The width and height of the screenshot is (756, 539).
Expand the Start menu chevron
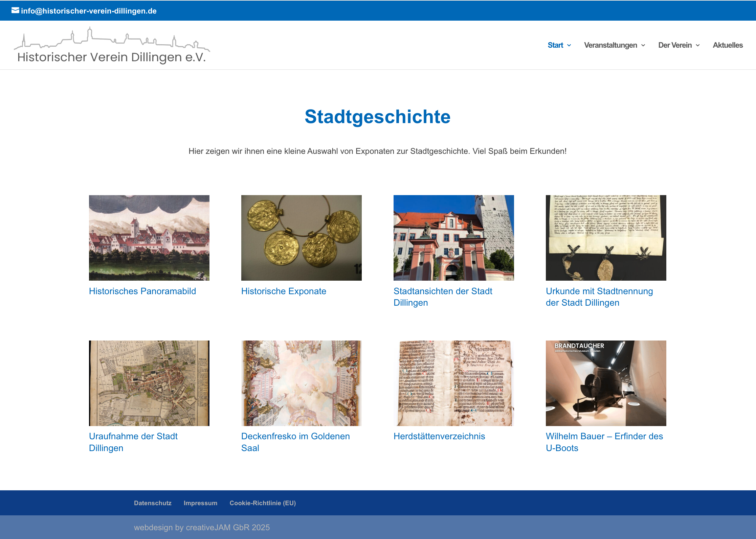(569, 45)
